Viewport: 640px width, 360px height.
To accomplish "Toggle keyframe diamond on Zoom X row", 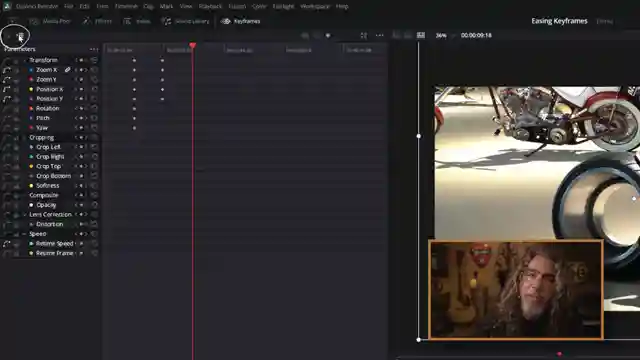I will (81, 70).
